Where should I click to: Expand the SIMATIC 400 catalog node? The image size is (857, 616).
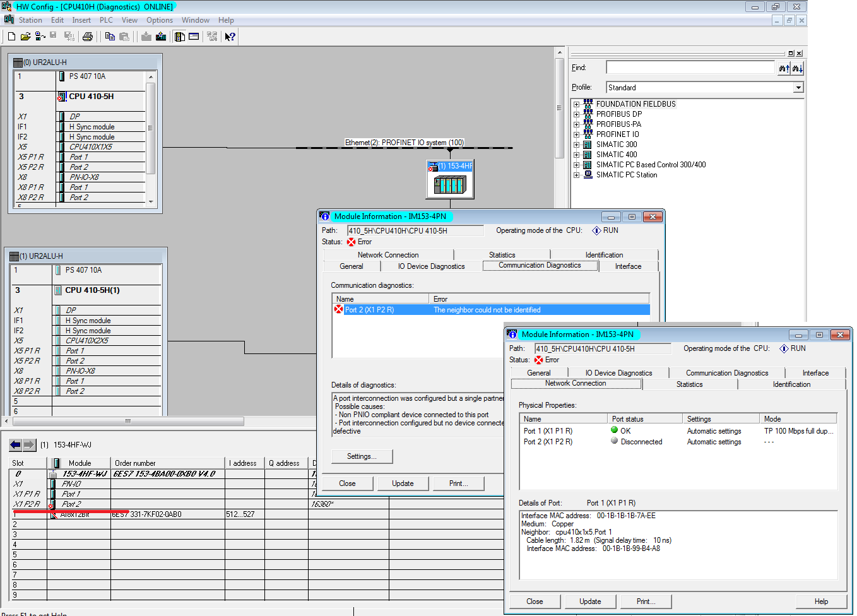point(576,155)
